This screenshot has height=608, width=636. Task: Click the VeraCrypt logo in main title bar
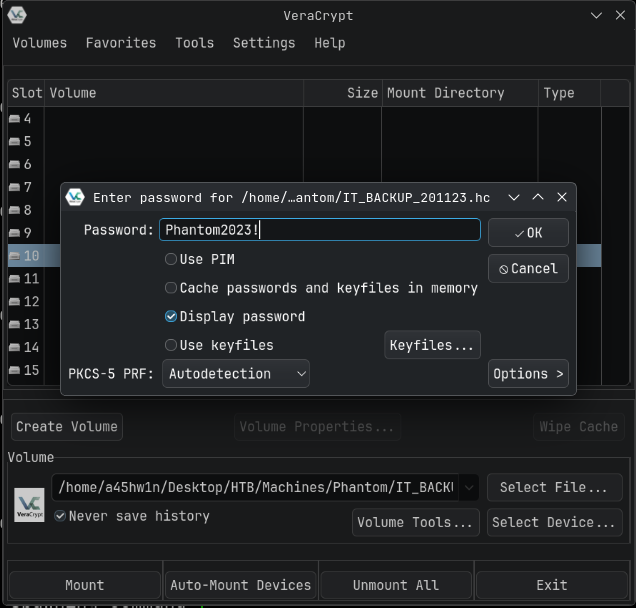[x=16, y=15]
